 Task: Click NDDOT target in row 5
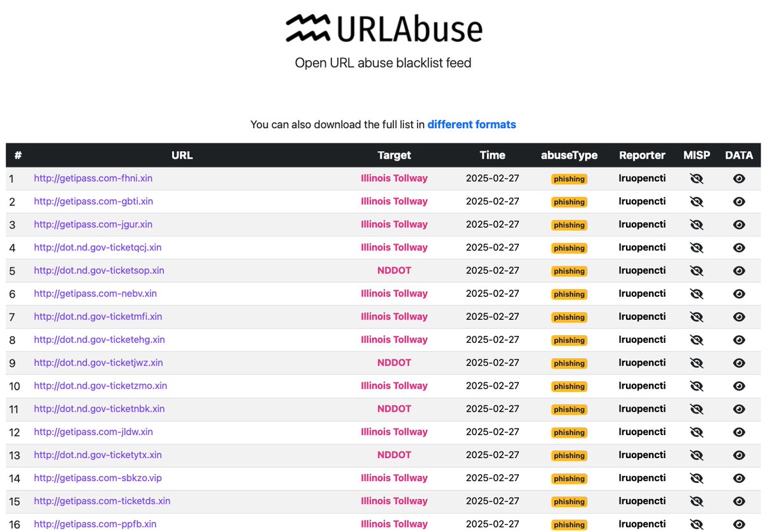tap(394, 271)
